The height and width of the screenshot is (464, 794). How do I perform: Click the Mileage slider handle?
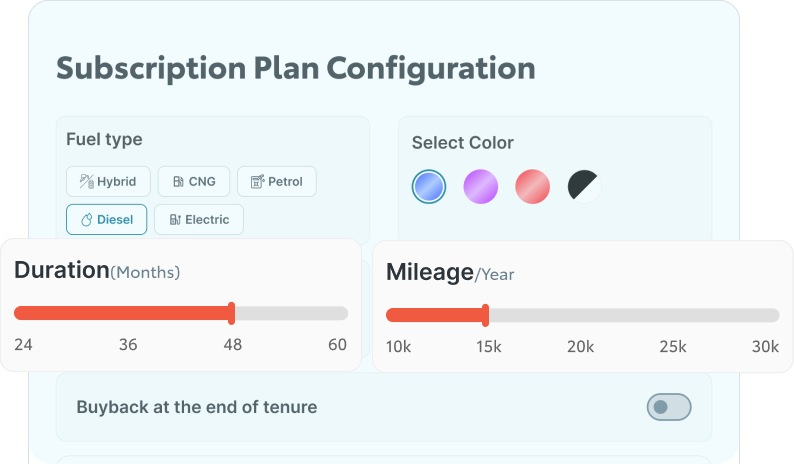(486, 316)
